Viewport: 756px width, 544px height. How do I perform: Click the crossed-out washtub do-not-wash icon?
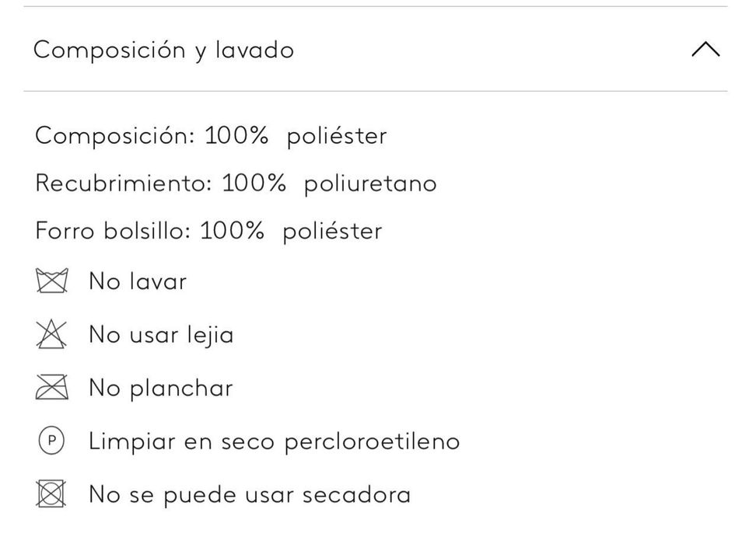(52, 281)
